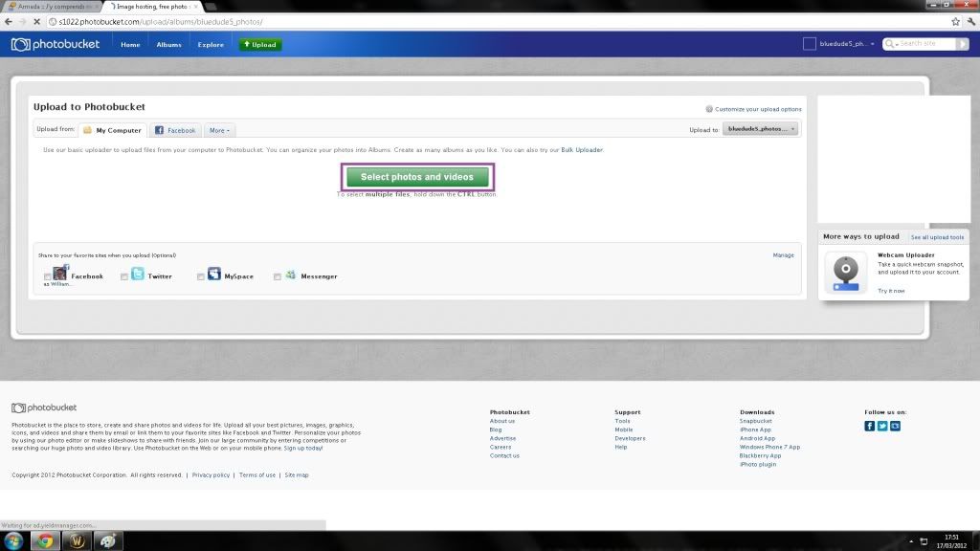This screenshot has width=980, height=551.
Task: Open the Site map link
Action: 297,475
